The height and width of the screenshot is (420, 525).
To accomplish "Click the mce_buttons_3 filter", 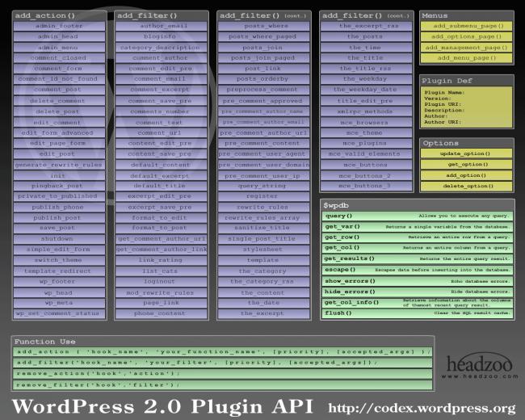I will [x=367, y=186].
